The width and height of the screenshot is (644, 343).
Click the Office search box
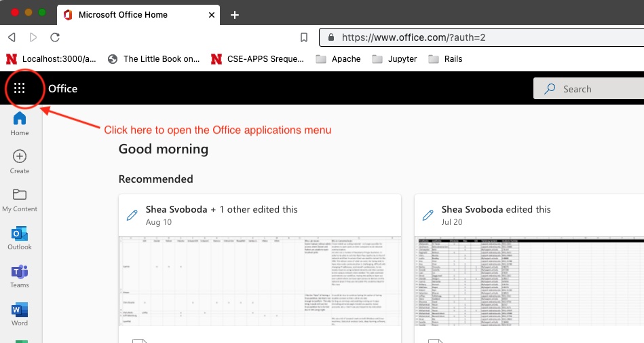pos(590,89)
